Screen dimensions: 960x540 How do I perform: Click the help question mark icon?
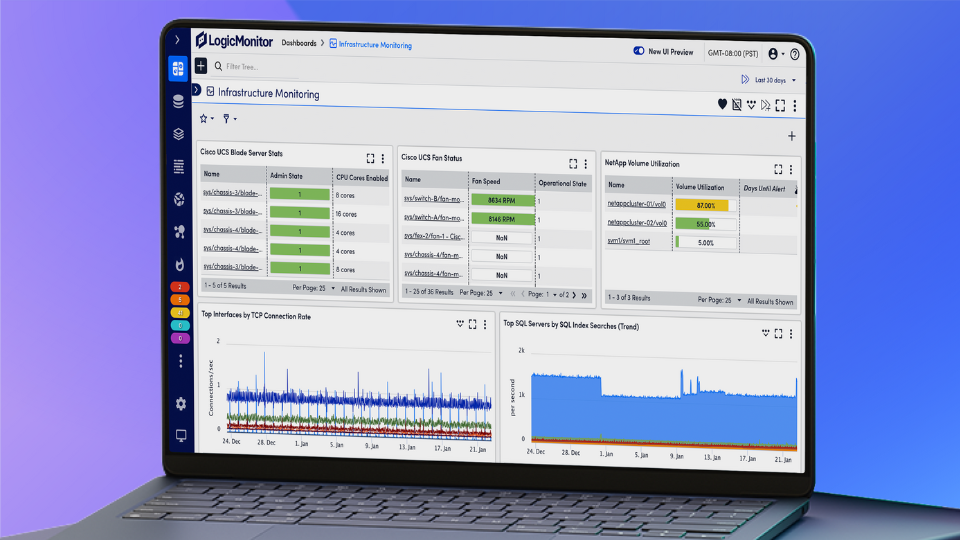click(x=795, y=54)
